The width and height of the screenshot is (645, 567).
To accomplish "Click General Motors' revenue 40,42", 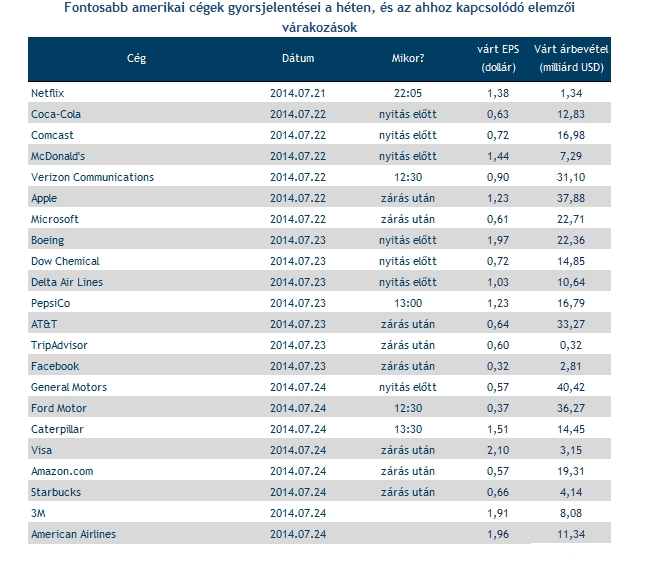I will 571,387.
